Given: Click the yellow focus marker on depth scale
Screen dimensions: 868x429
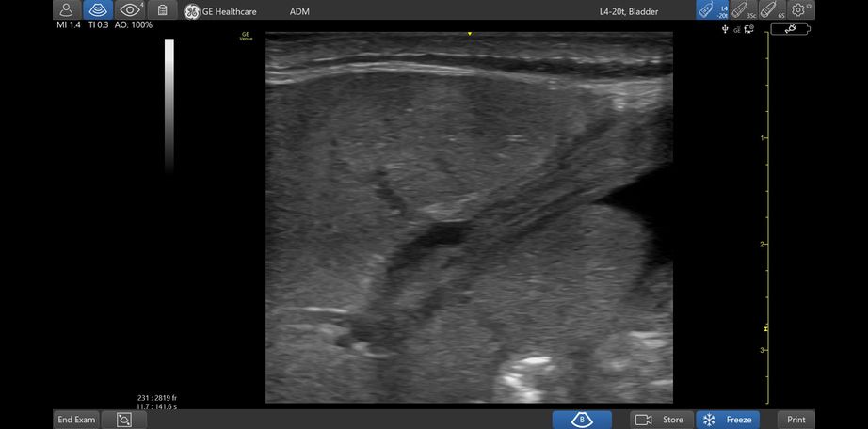Looking at the screenshot, I should (766, 329).
